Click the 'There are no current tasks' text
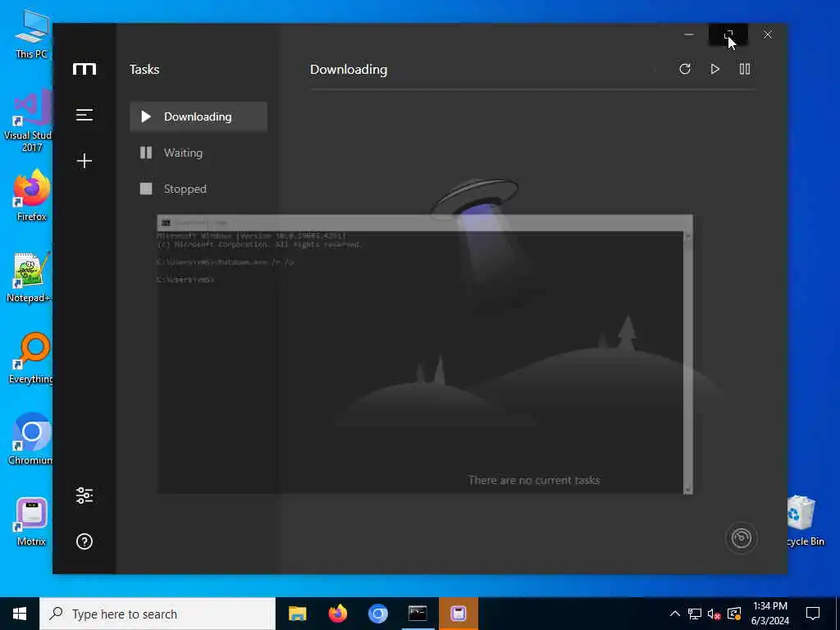Viewport: 840px width, 630px height. 534,480
